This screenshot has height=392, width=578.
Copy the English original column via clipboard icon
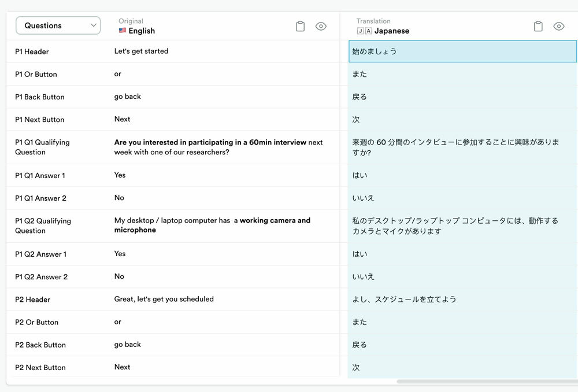[300, 26]
